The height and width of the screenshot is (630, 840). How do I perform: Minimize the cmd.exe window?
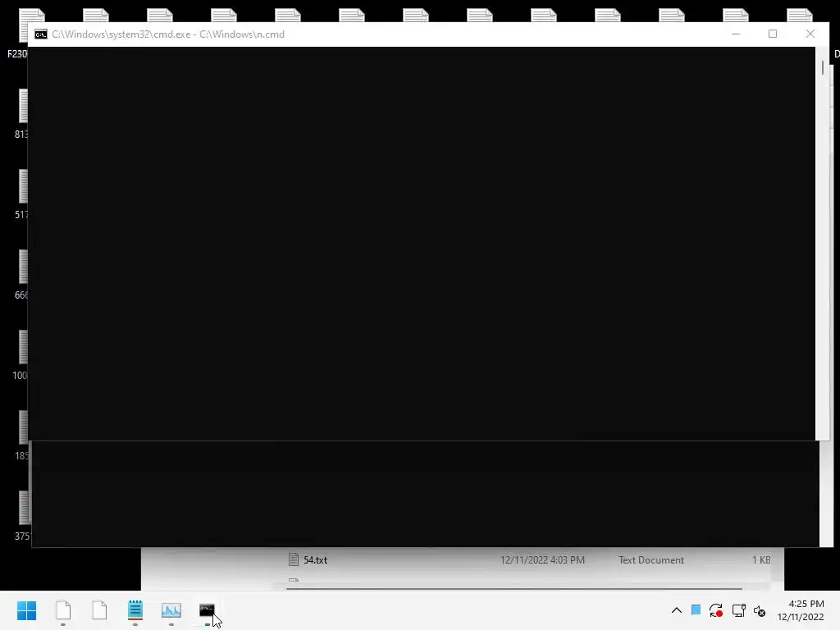736,34
